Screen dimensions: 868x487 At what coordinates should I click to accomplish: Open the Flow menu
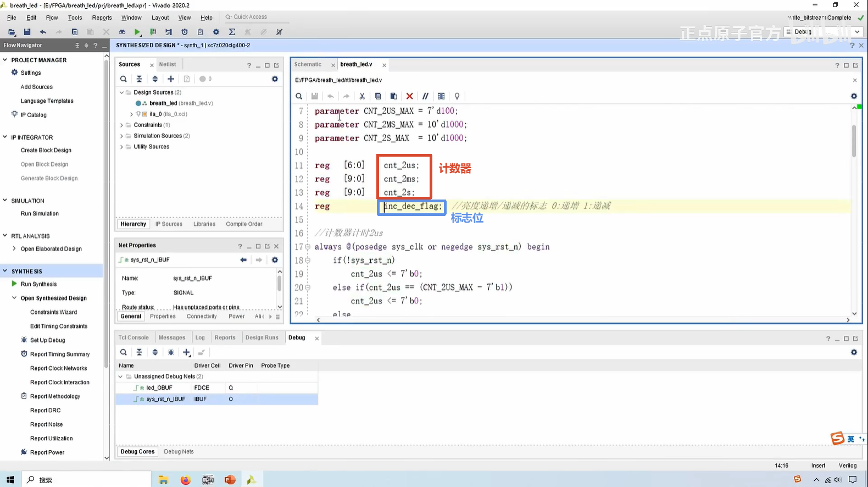(x=52, y=18)
